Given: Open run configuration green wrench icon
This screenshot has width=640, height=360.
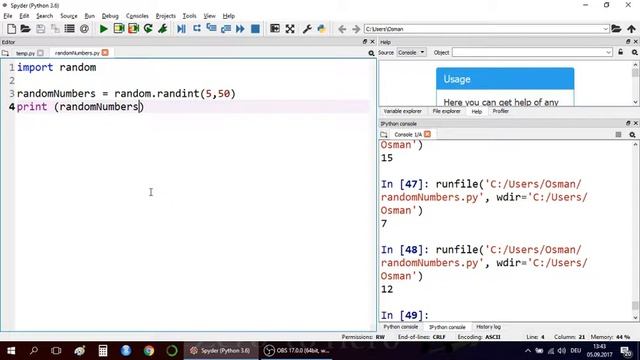Looking at the screenshot, I should click(x=162, y=29).
